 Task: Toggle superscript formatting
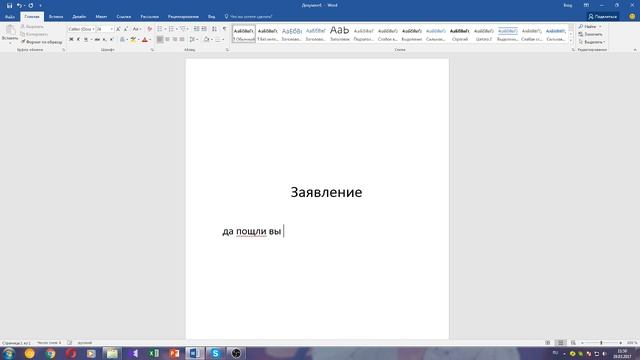tap(111, 40)
